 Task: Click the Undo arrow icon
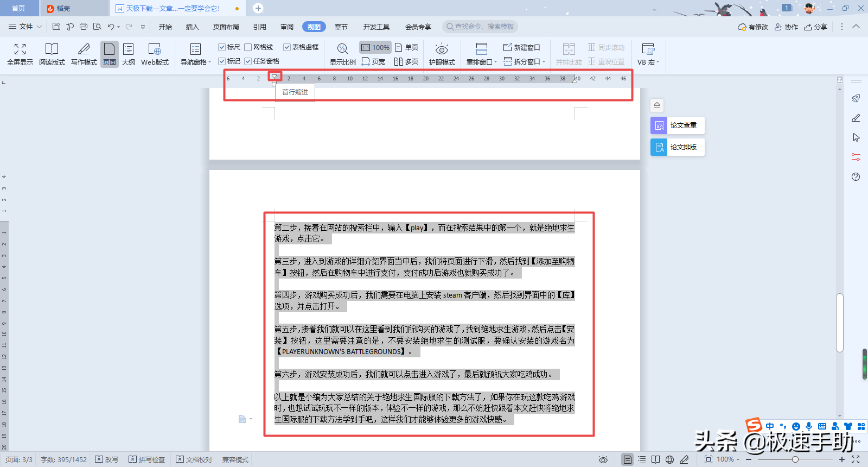point(111,27)
